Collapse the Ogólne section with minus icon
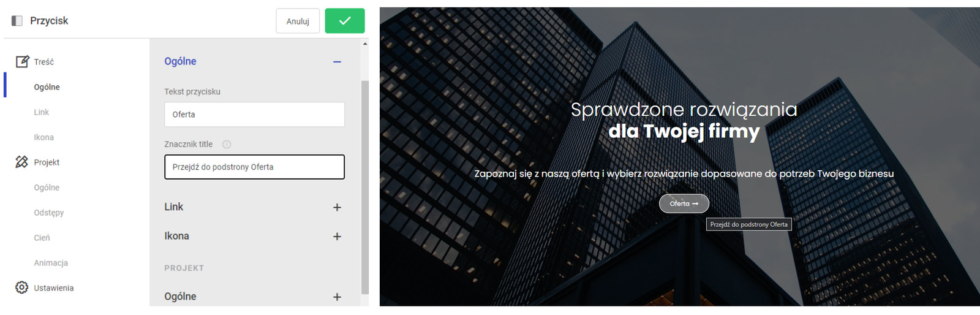The height and width of the screenshot is (315, 980). click(x=337, y=62)
